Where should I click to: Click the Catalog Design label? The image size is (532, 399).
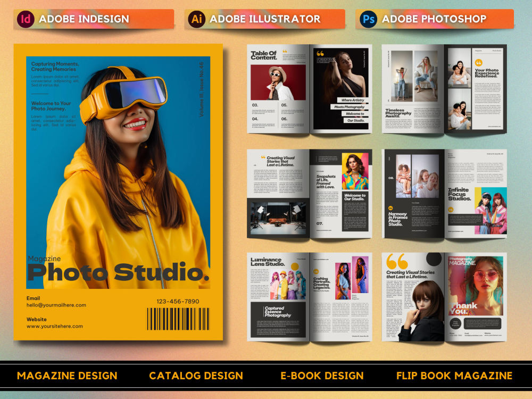coord(196,376)
